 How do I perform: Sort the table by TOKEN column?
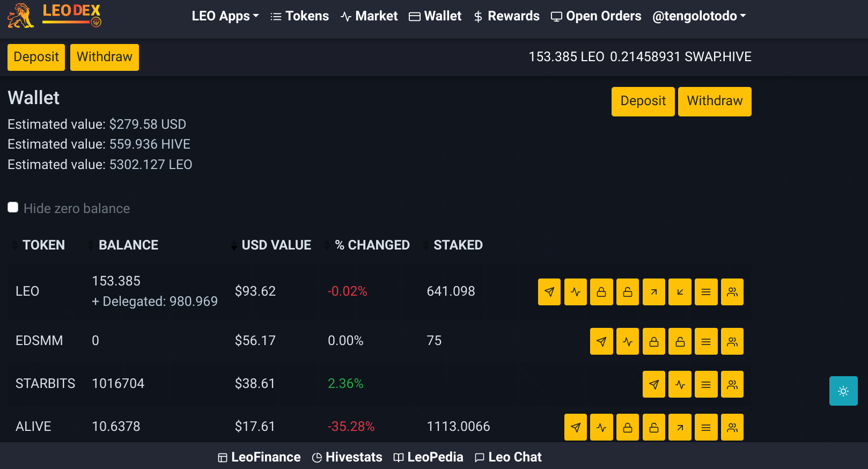pyautogui.click(x=43, y=245)
